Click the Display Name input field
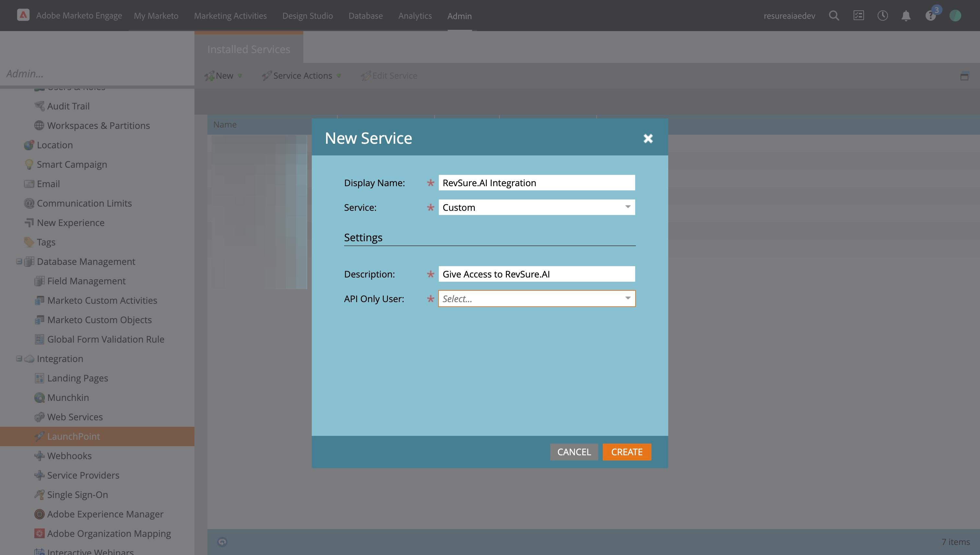Screen dimensions: 980x555 click(x=536, y=183)
